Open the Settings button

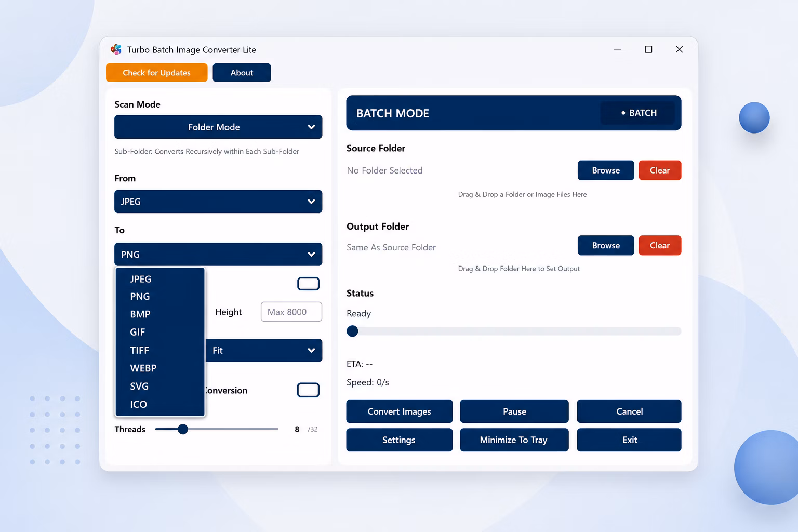pyautogui.click(x=400, y=440)
